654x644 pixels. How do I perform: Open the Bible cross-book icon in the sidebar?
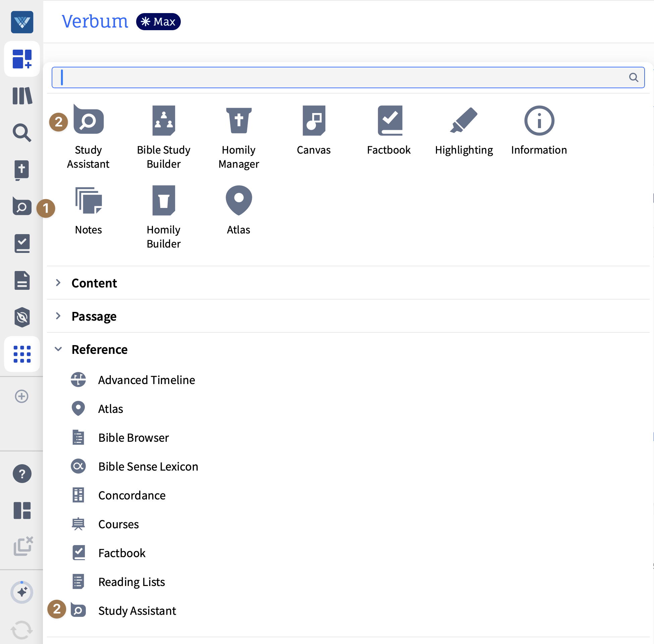click(x=22, y=170)
